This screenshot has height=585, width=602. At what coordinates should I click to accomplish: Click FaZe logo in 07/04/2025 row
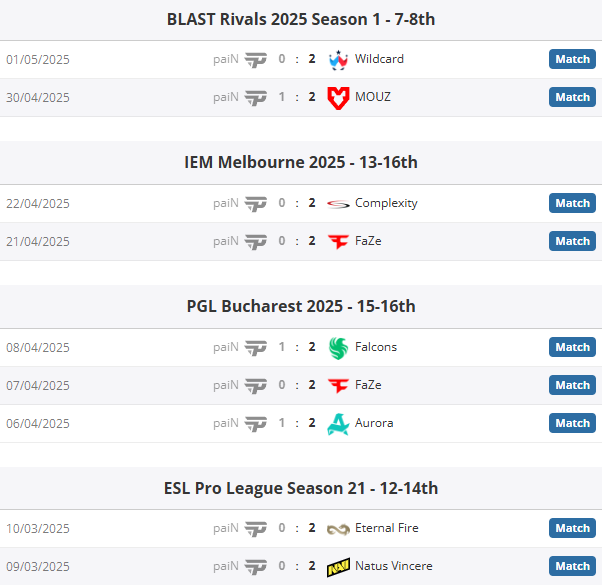(338, 386)
